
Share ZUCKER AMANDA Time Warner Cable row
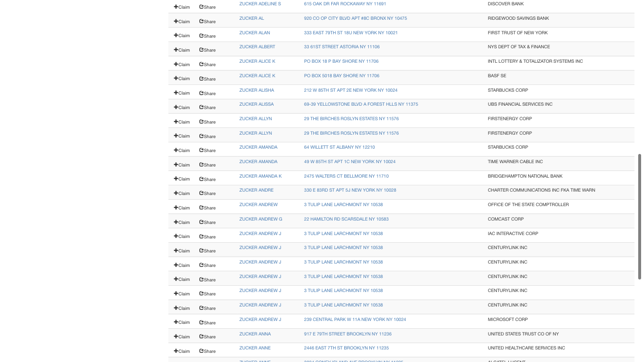coord(208,165)
